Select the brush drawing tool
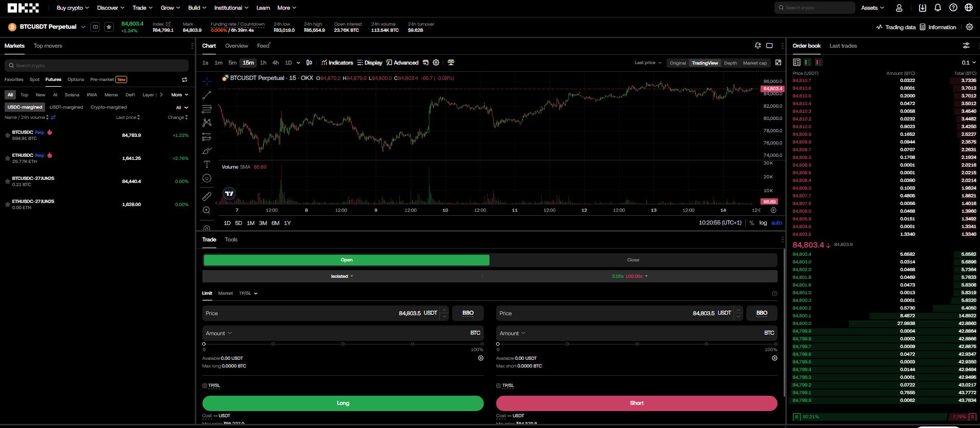980x428 pixels. [x=207, y=151]
